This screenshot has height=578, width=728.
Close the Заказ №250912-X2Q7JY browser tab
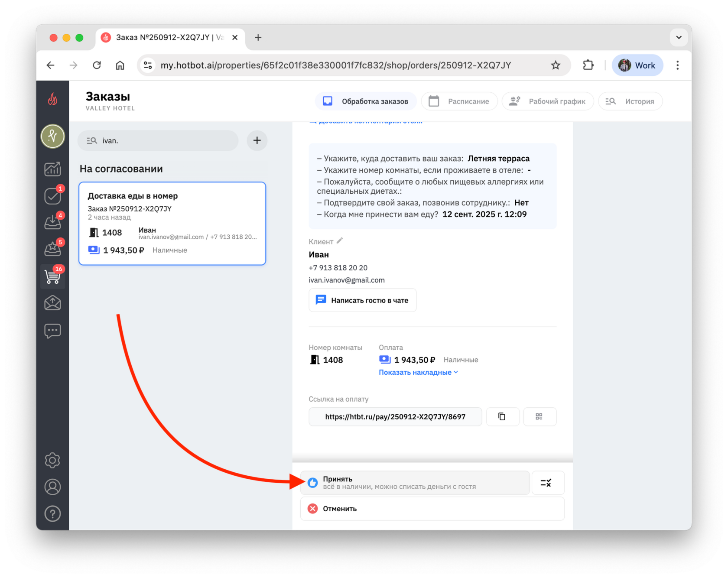pyautogui.click(x=235, y=38)
